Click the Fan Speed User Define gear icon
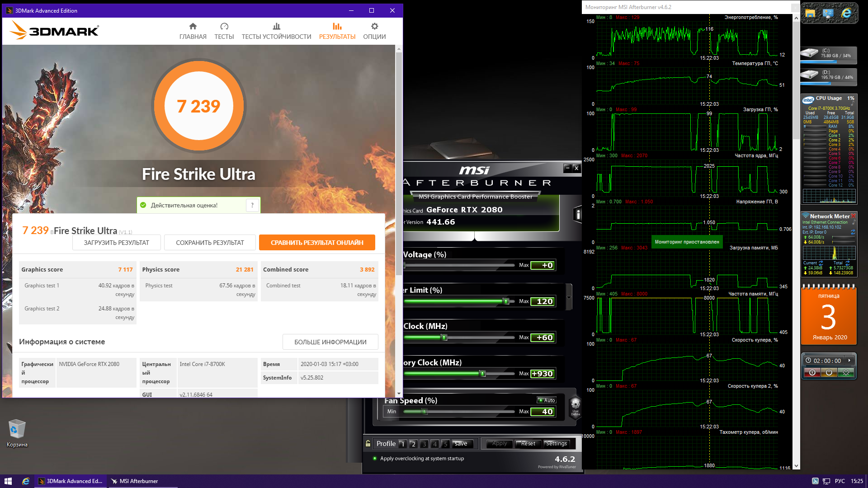Screen dimensions: 868x488 [x=575, y=405]
